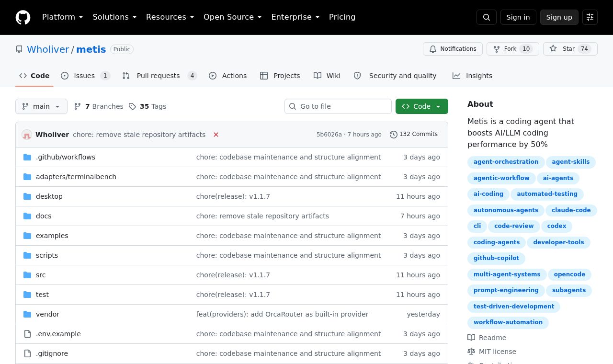613x364 pixels.
Task: Open the github-copilot topic tag
Action: click(x=496, y=258)
